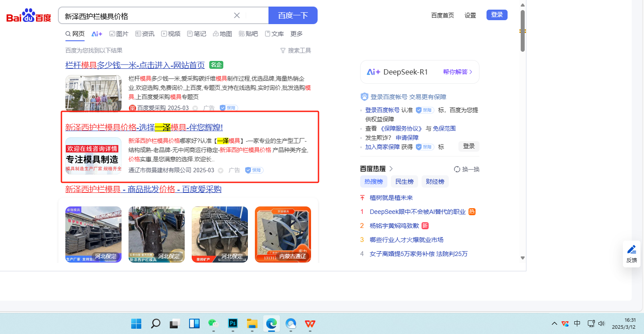The height and width of the screenshot is (334, 644).
Task: Show hidden system tray icons
Action: (x=555, y=323)
